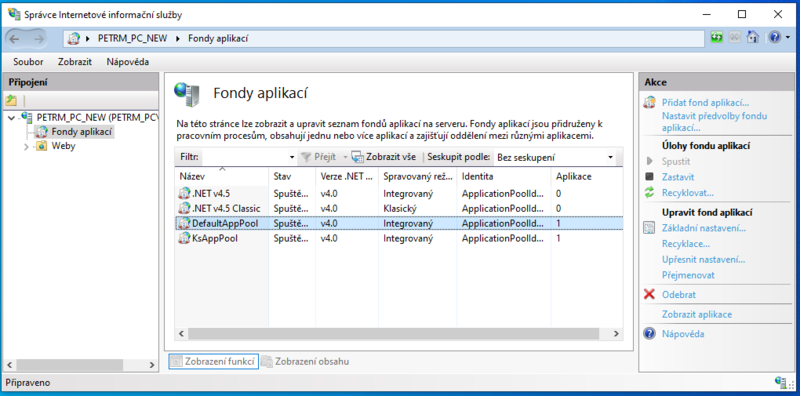Screen dimensions: 800x396
Task: Click Fondy aplikací in the address breadcrumb
Action: point(218,38)
